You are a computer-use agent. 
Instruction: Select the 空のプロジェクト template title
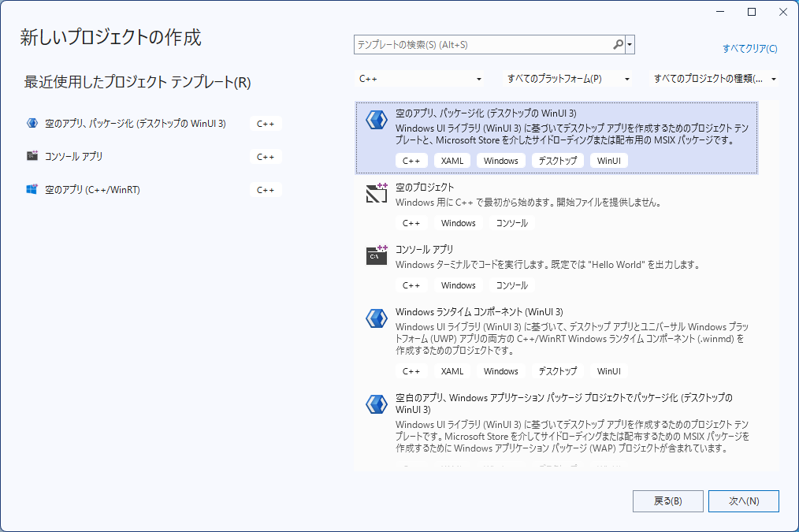[425, 187]
